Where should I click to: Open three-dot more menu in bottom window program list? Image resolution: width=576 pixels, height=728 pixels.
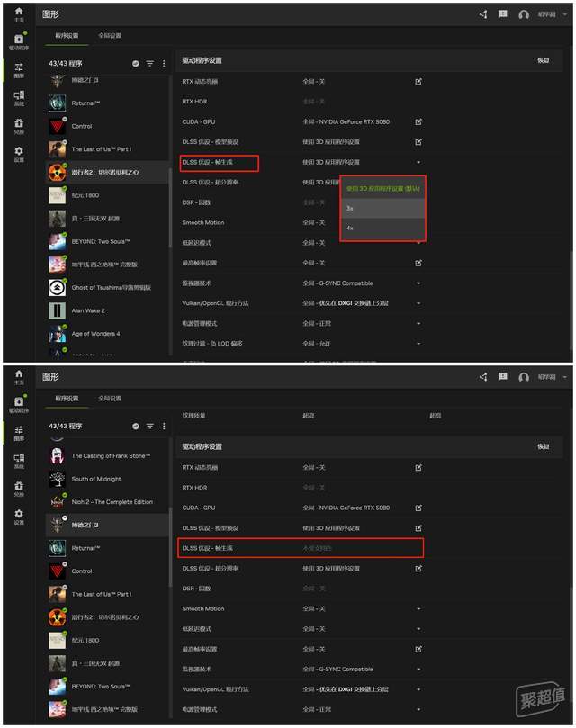[164, 427]
